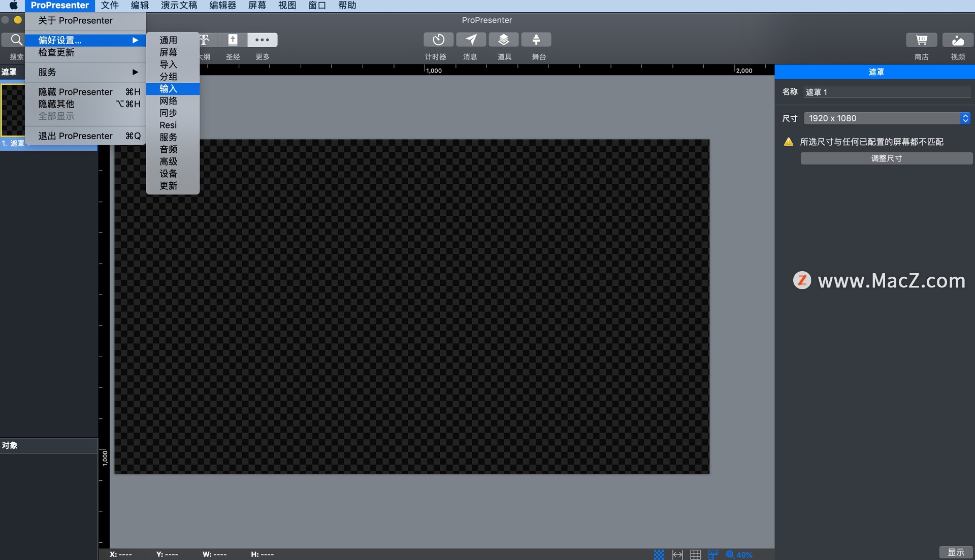This screenshot has height=560, width=975.
Task: Select the 遮罩 1 thumbnail in list
Action: 13,110
